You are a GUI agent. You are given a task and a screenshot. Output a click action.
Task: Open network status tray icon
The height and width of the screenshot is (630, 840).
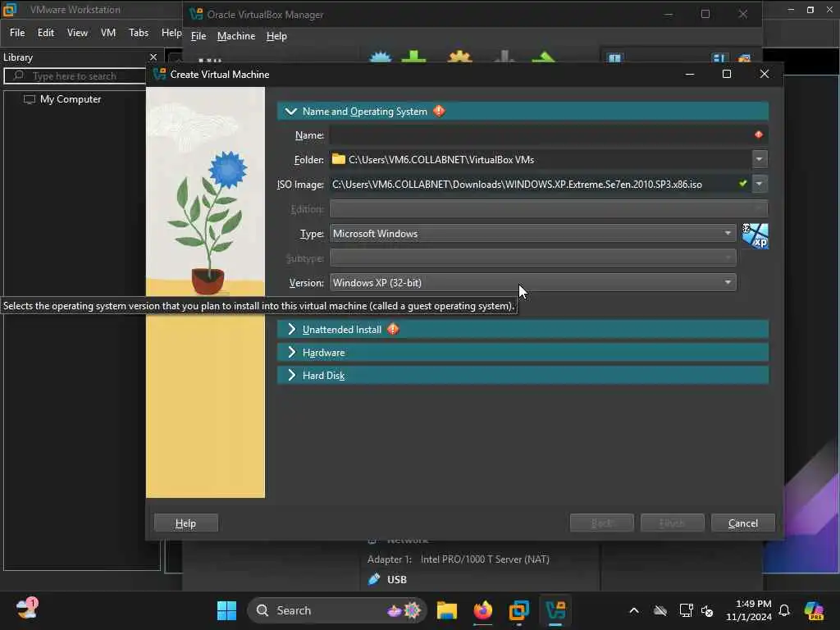tap(686, 610)
